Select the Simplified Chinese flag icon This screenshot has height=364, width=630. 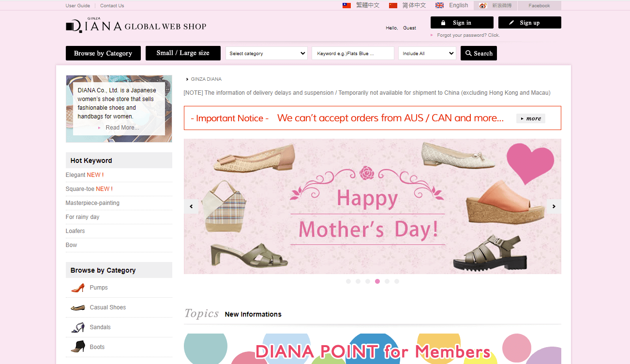393,6
